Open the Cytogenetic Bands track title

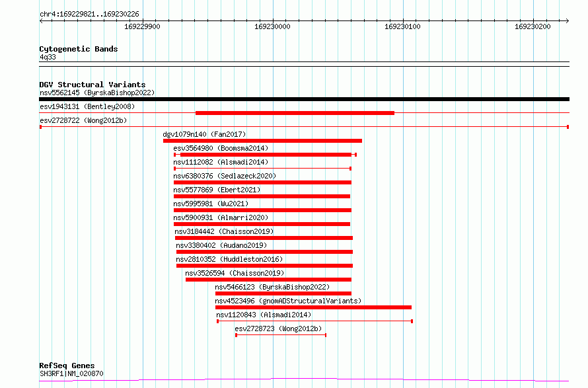(x=79, y=49)
